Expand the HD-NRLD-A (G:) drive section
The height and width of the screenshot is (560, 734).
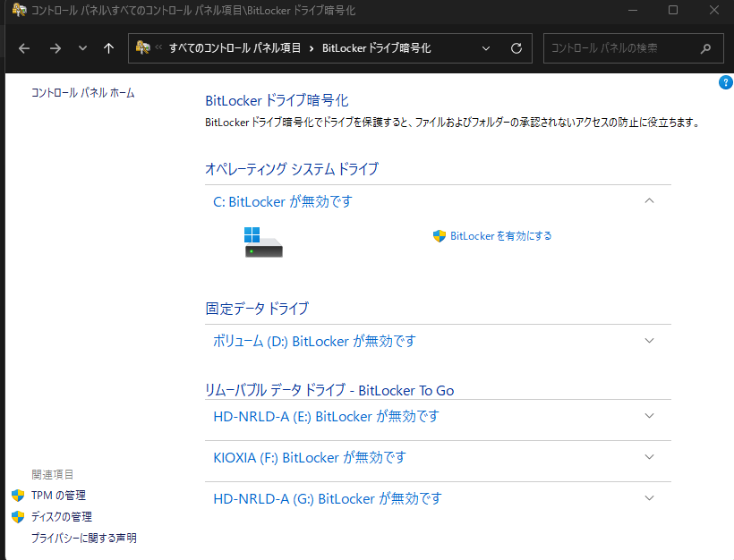point(650,498)
